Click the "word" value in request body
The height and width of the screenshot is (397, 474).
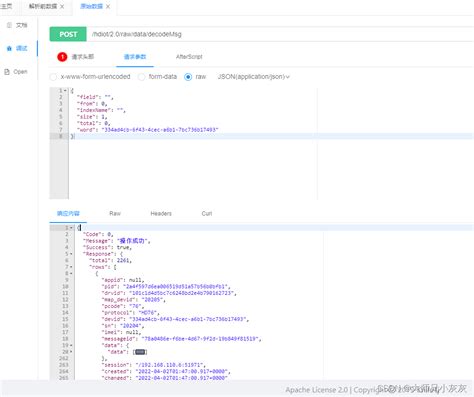[x=160, y=130]
